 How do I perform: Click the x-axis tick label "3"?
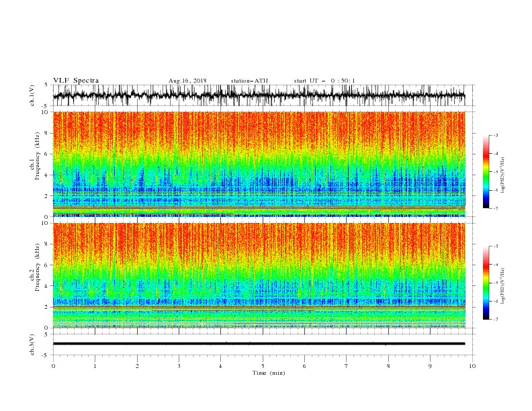click(x=179, y=366)
